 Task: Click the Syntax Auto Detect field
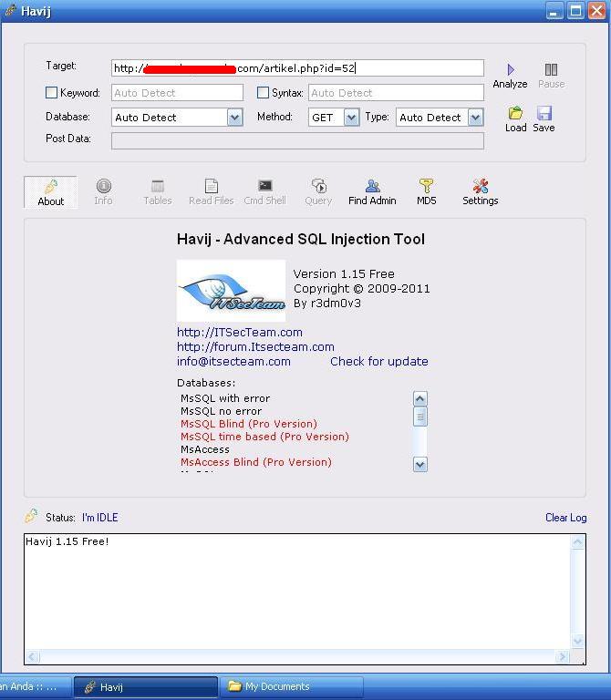click(396, 92)
